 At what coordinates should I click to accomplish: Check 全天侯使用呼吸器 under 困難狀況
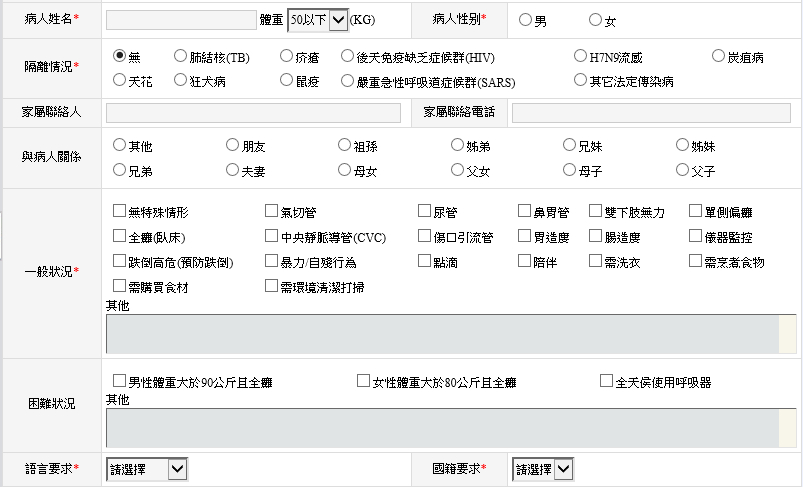tap(606, 381)
